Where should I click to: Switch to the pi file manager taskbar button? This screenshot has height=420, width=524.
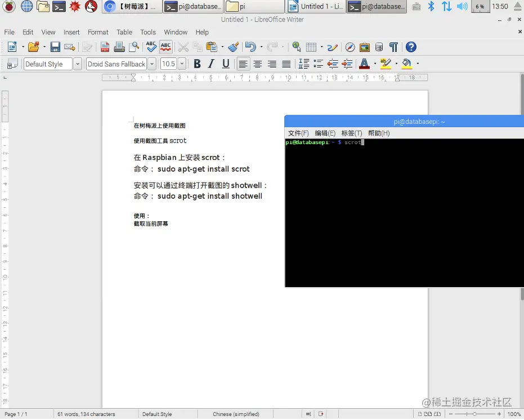pyautogui.click(x=254, y=6)
